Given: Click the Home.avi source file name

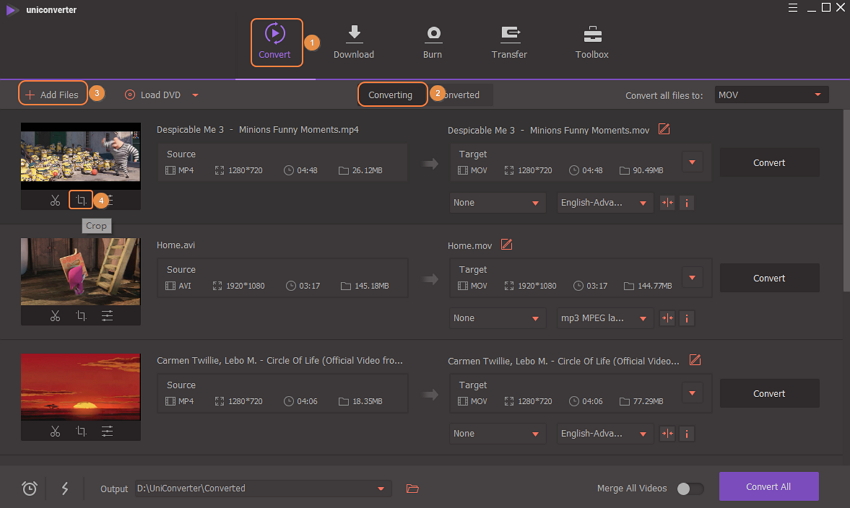Looking at the screenshot, I should coord(176,245).
